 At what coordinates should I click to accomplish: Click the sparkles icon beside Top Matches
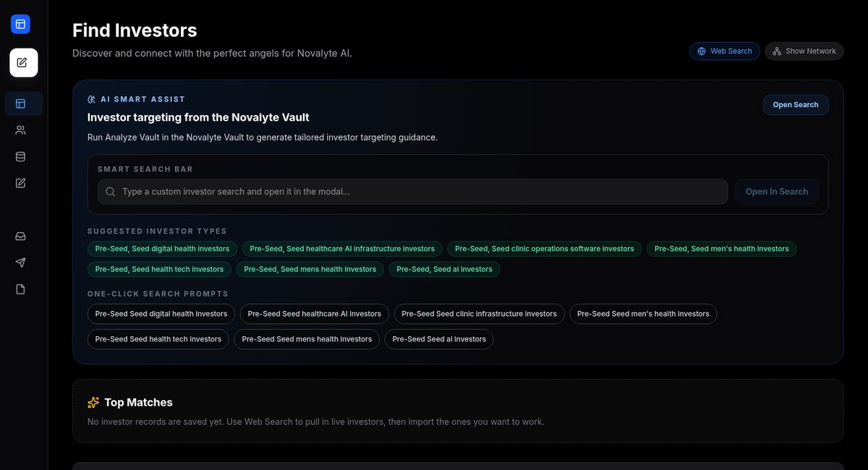click(x=93, y=403)
